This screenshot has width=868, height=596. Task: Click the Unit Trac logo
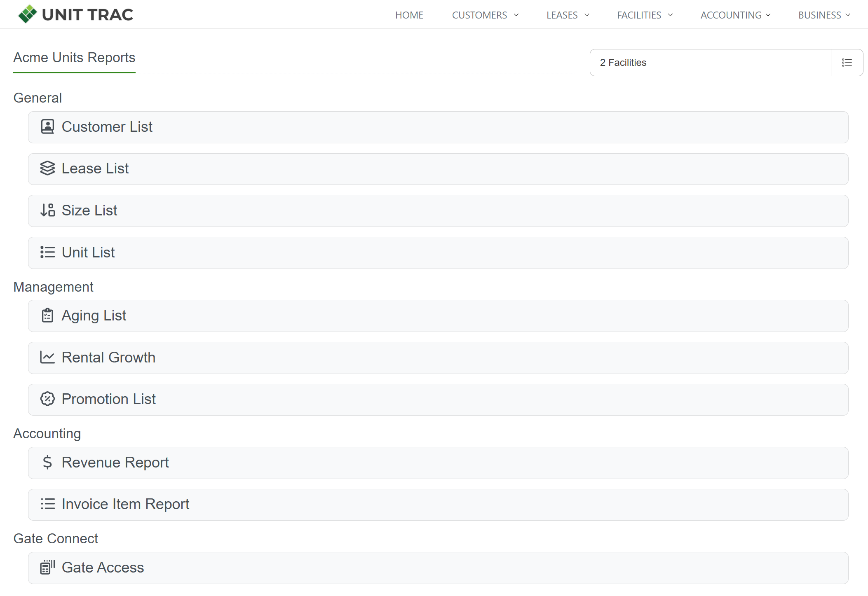tap(75, 14)
